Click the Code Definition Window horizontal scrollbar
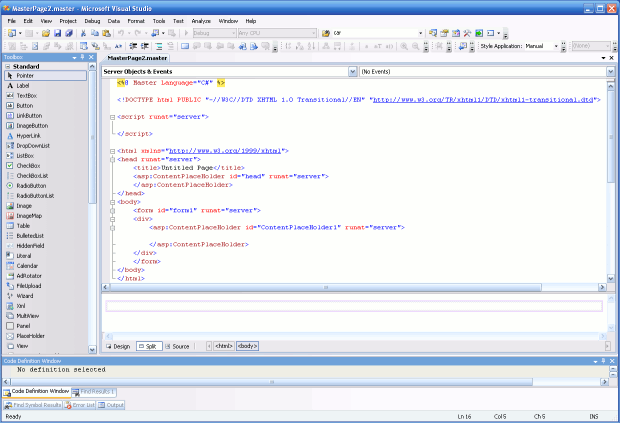The image size is (620, 423). coord(300,381)
